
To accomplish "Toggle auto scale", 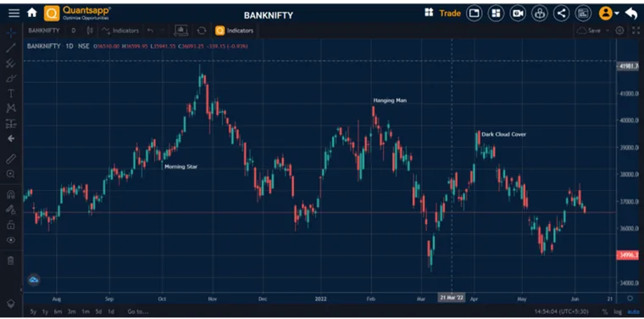I will click(633, 311).
